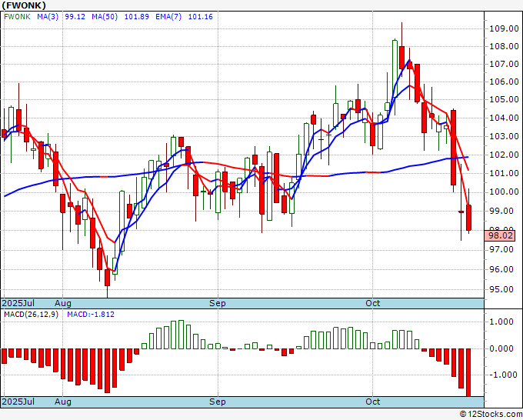Click the 104.00 price axis label

[504, 118]
